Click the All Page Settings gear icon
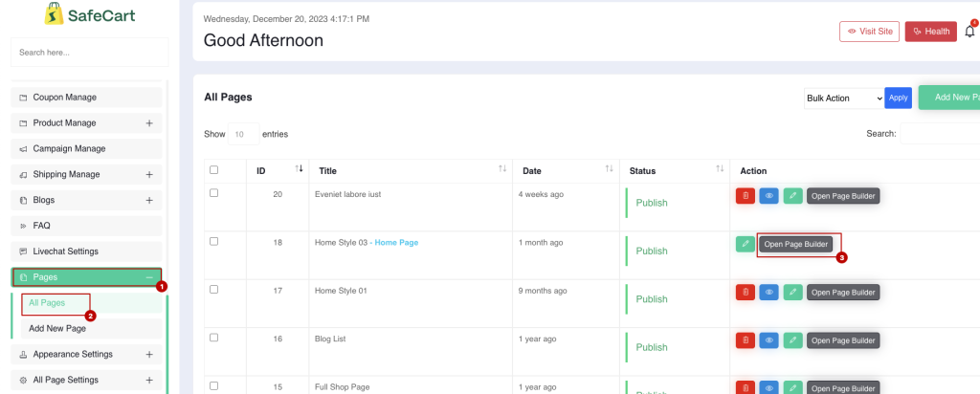Image resolution: width=980 pixels, height=394 pixels. tap(23, 381)
